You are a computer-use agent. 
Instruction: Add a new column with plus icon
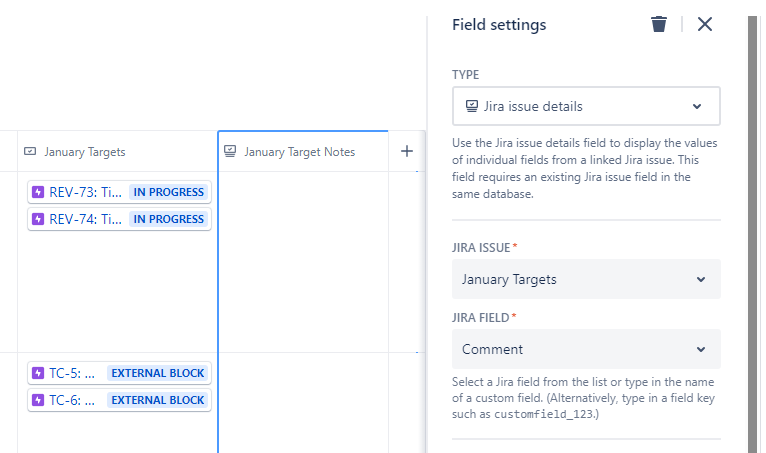[406, 151]
